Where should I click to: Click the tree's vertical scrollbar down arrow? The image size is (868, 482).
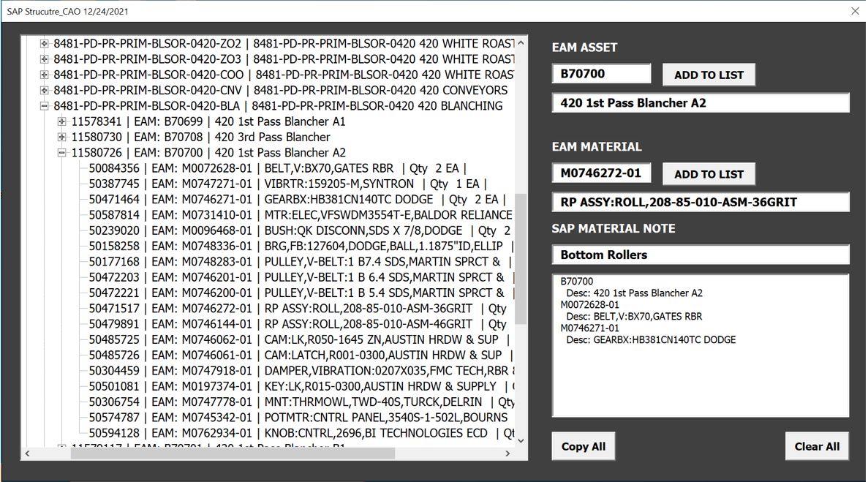coord(521,440)
